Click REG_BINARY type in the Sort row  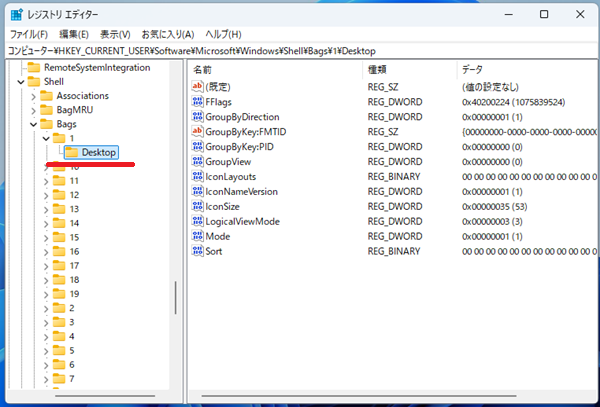[394, 251]
